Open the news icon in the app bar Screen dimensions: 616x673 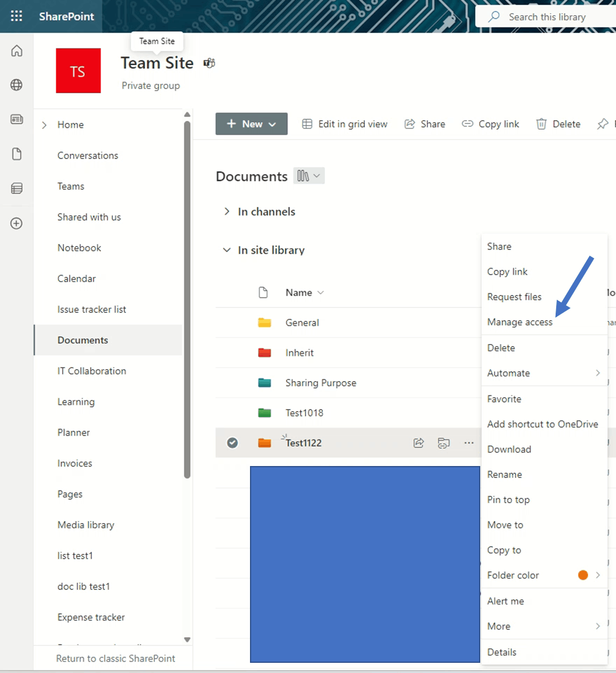(x=17, y=119)
